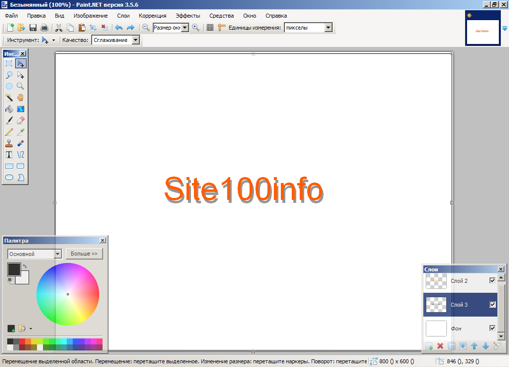Open the Единицы измерения пикселы dropdown
509x367 pixels.
click(x=328, y=28)
